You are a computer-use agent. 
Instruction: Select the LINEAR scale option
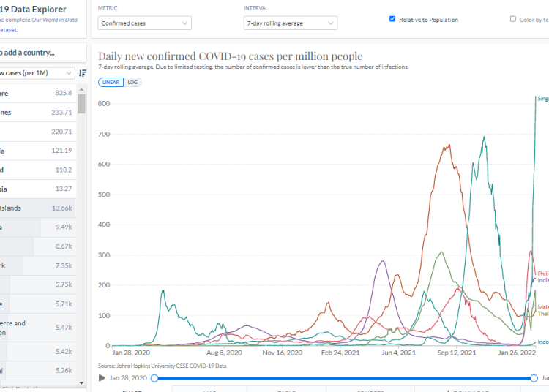tap(111, 82)
